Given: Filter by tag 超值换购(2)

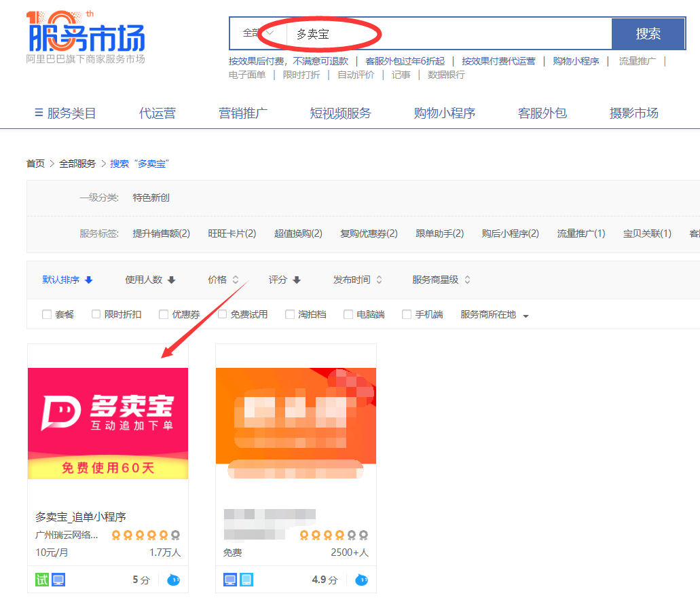Looking at the screenshot, I should click(x=298, y=233).
